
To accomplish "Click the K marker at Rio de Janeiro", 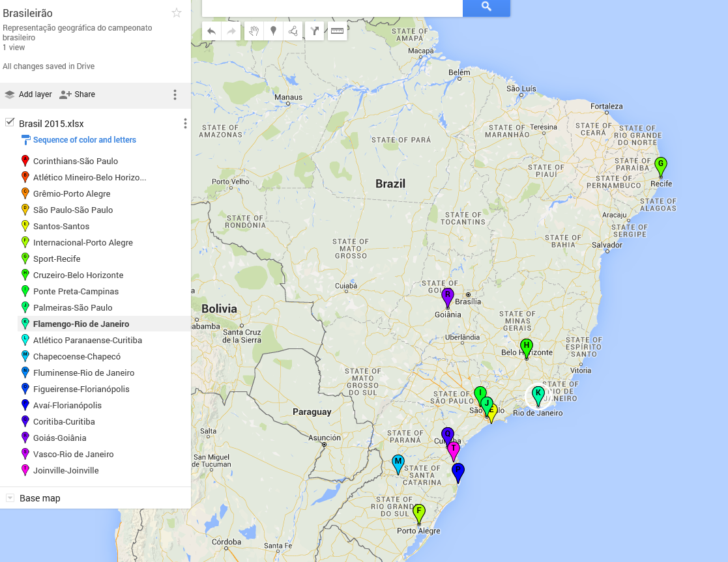I will (538, 395).
